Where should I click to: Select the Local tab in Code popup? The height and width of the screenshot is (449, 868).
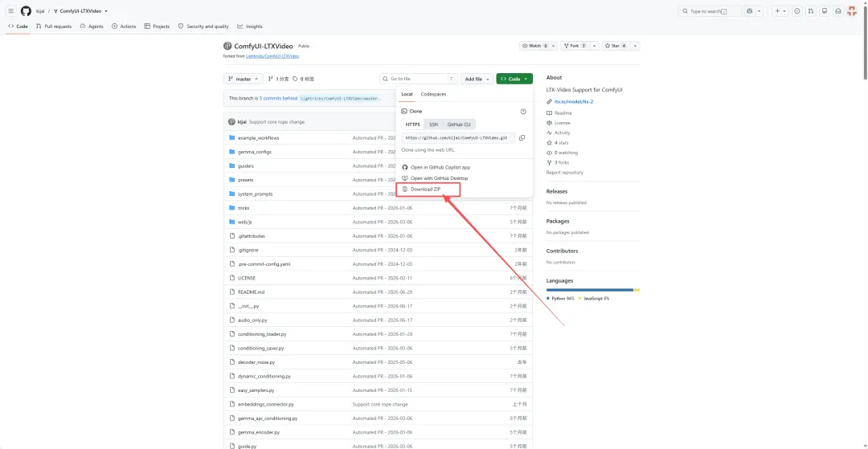pyautogui.click(x=407, y=94)
